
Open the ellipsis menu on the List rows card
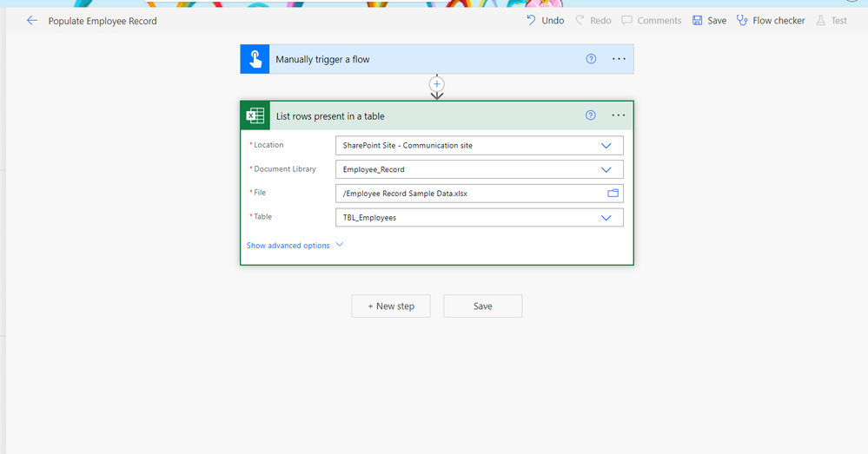619,115
